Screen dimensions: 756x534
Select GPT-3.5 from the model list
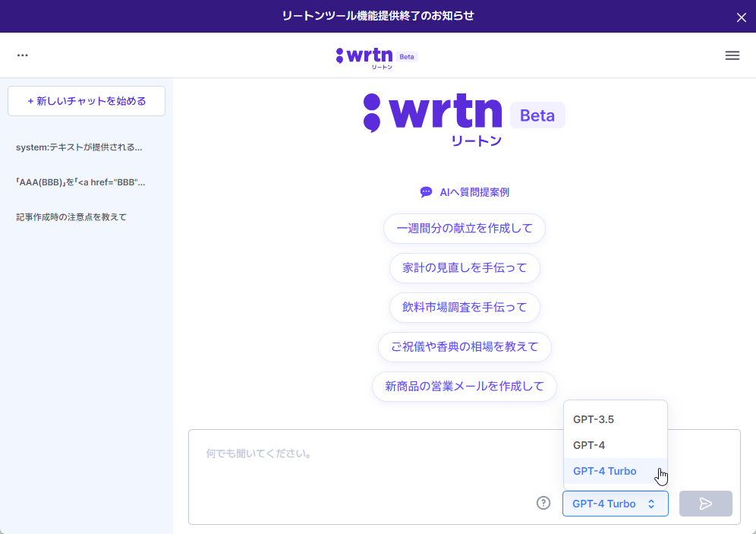click(x=616, y=419)
